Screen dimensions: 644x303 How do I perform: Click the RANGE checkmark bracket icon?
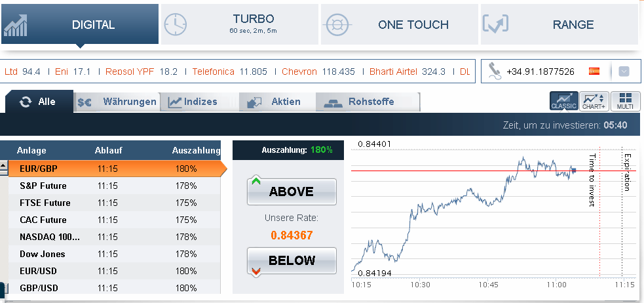[x=495, y=24]
